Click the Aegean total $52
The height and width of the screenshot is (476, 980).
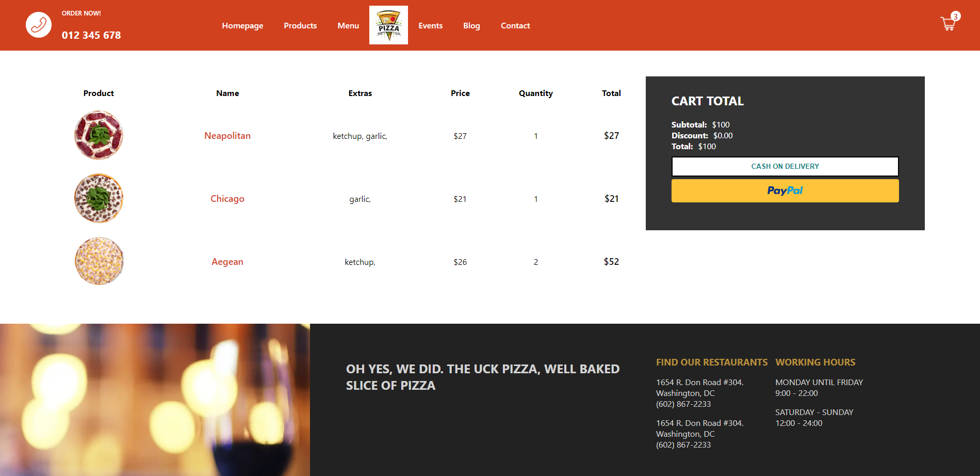[611, 262]
